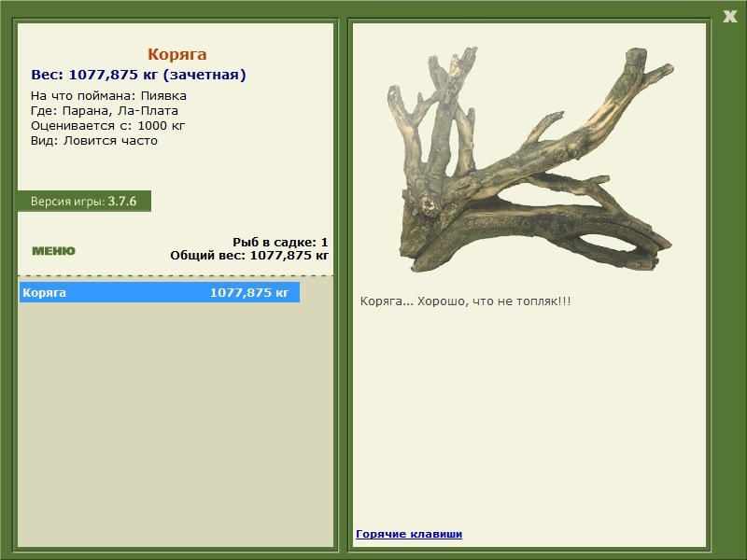
Task: Click the Вес: 1077,875 кг (зачетная) line
Action: click(x=138, y=75)
